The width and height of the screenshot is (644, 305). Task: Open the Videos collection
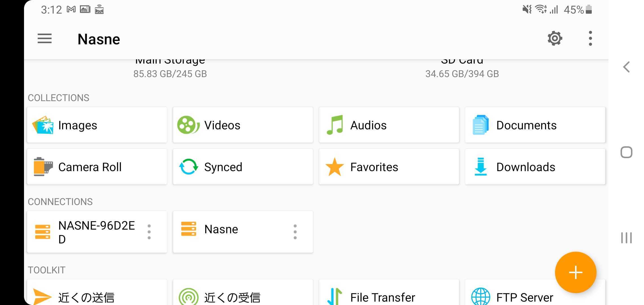click(243, 125)
